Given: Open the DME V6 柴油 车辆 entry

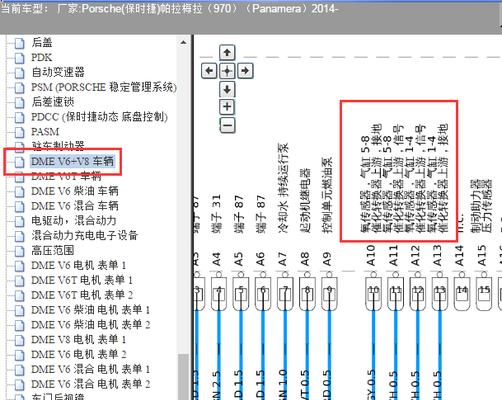Looking at the screenshot, I should [75, 191].
